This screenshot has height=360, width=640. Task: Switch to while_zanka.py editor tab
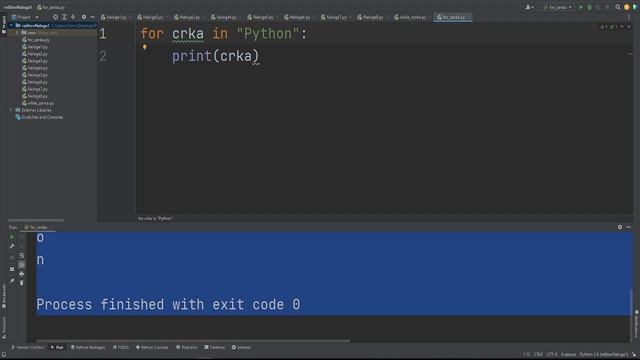pyautogui.click(x=411, y=17)
